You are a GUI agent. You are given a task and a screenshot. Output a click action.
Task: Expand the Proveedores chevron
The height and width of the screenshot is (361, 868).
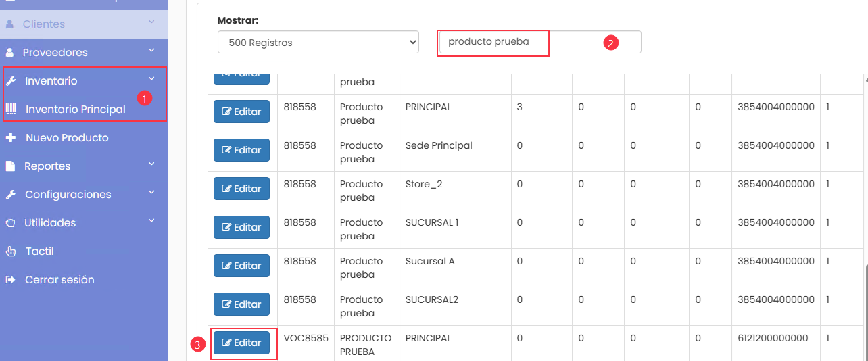[151, 51]
